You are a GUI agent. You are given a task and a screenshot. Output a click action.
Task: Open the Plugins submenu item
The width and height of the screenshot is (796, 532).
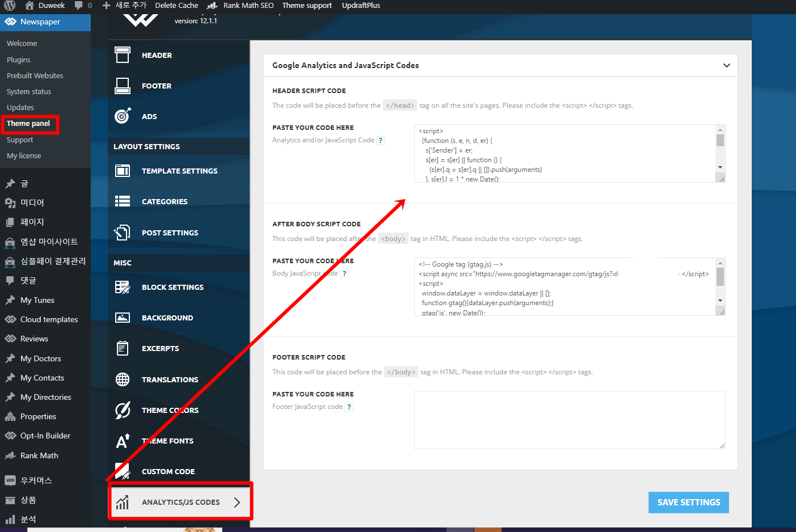[19, 60]
